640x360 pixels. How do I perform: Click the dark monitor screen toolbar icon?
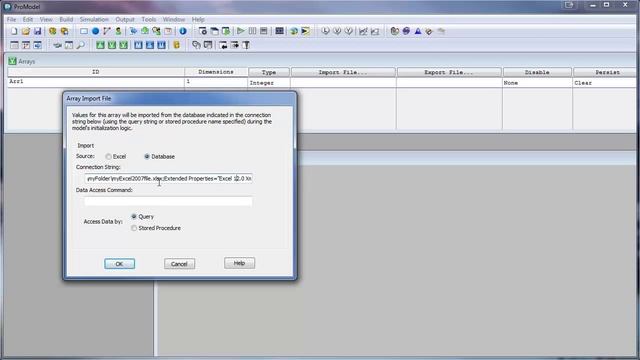click(x=280, y=31)
